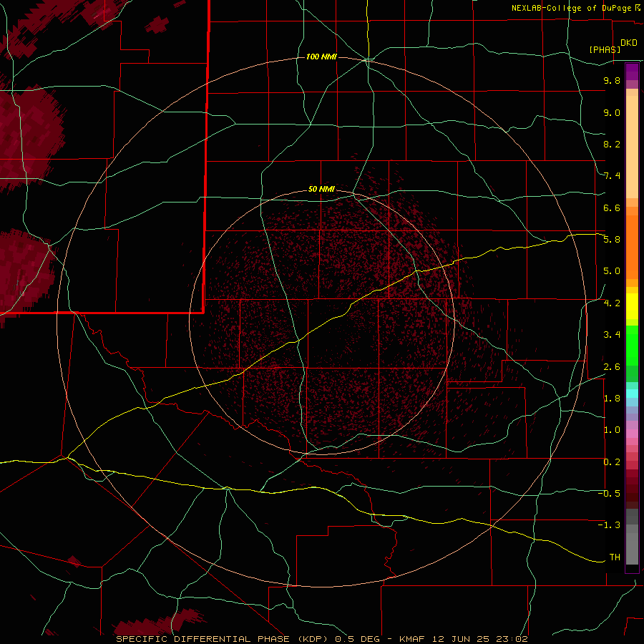Click the 8.2 scale value

point(612,144)
